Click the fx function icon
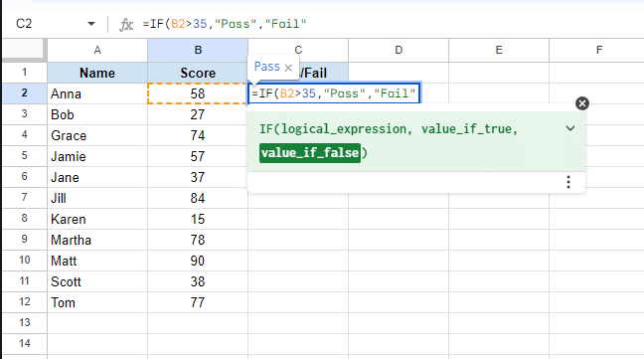 click(x=126, y=25)
